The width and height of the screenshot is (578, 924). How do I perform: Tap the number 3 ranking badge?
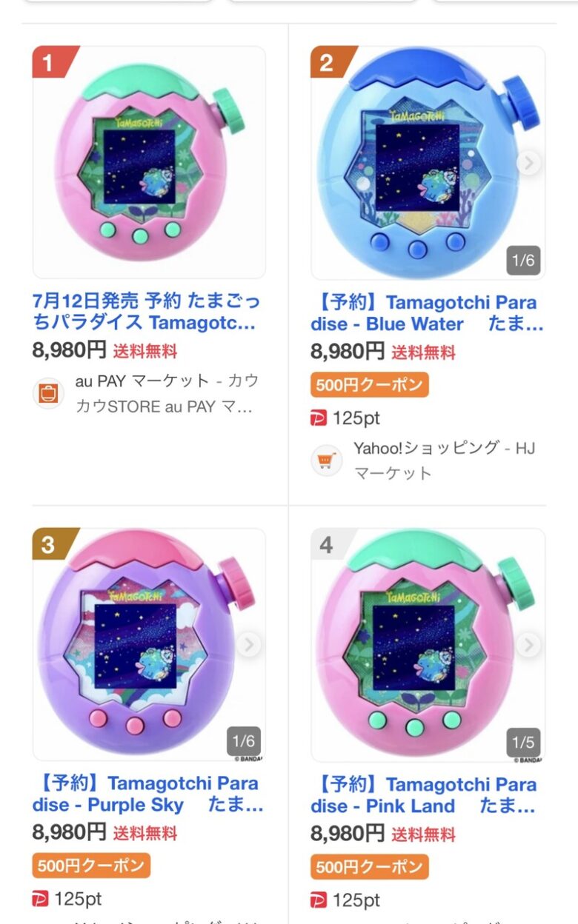point(50,545)
